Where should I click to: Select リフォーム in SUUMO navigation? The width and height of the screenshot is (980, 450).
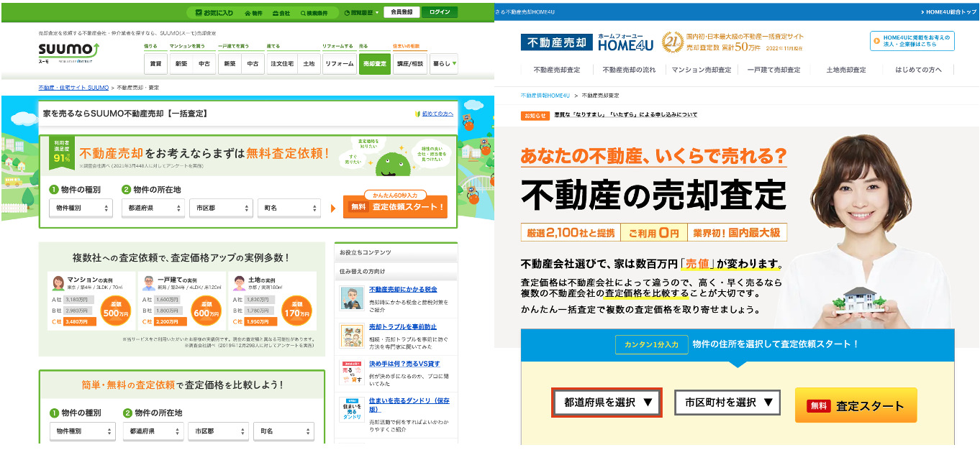click(x=340, y=64)
